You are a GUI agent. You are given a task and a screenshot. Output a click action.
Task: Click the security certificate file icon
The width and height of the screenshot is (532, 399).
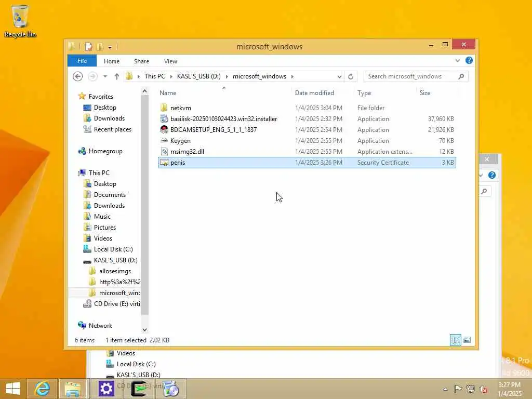click(164, 163)
